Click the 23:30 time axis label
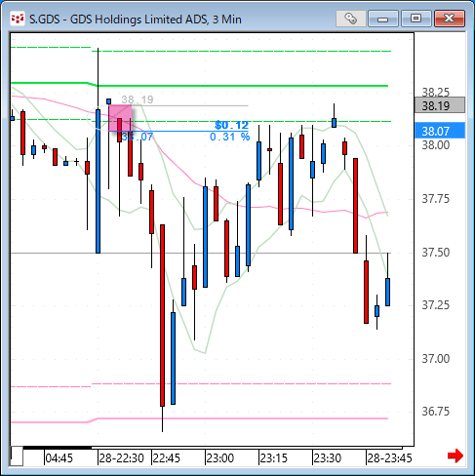 tap(328, 458)
